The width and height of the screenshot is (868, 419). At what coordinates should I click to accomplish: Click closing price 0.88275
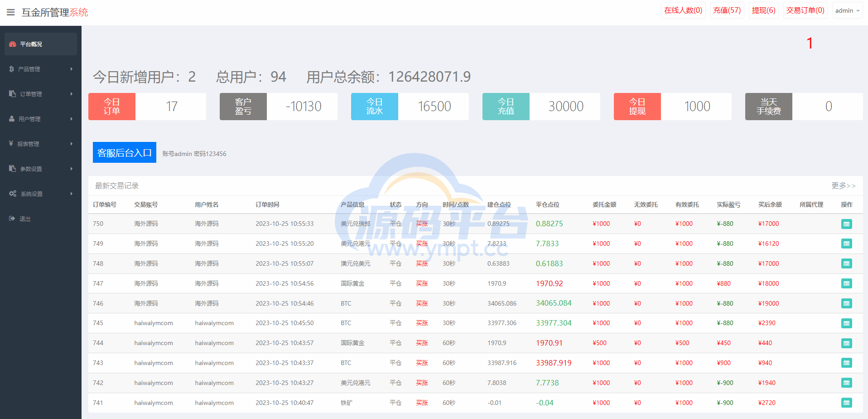tap(550, 224)
